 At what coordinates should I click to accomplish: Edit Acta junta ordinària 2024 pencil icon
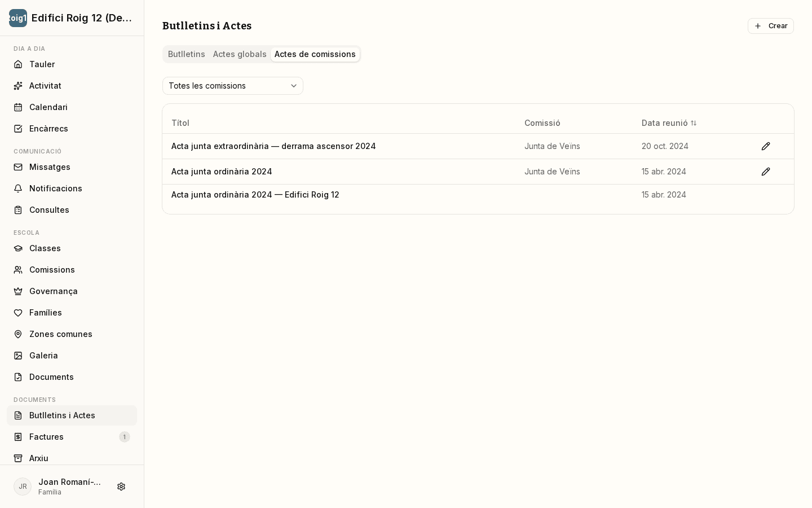point(766,172)
